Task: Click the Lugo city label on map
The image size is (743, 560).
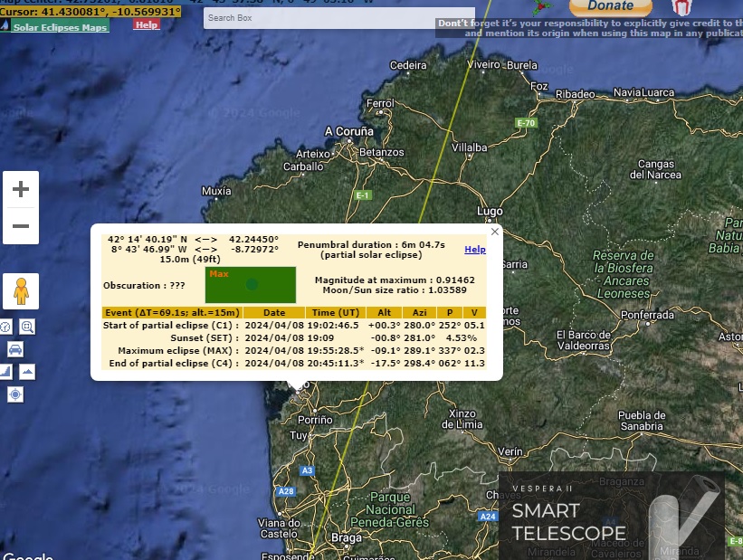Action: coord(490,212)
